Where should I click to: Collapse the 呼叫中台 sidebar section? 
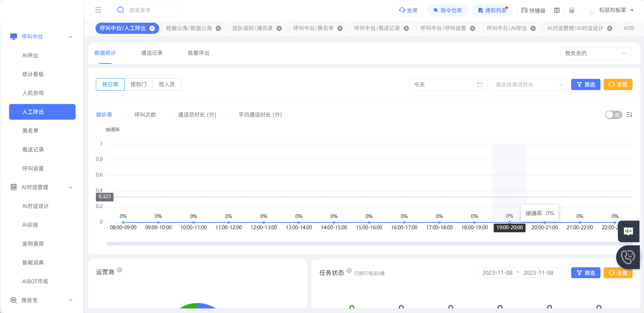(70, 37)
